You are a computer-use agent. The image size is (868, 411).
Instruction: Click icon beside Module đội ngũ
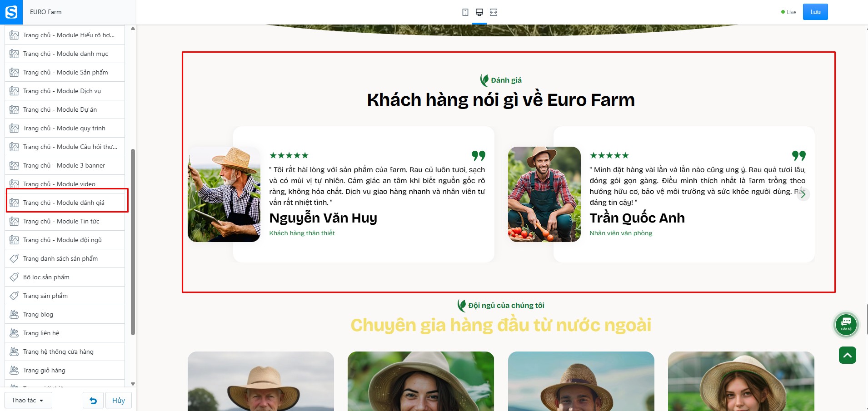click(14, 240)
